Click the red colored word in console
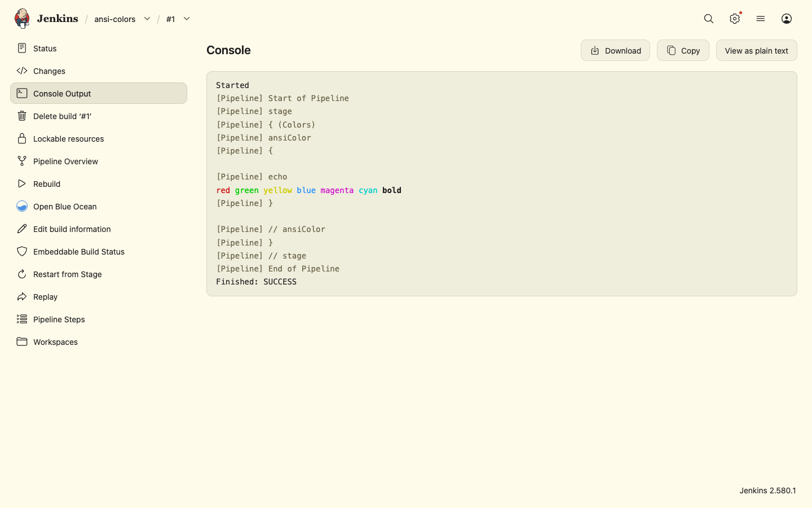The height and width of the screenshot is (508, 812). point(223,190)
